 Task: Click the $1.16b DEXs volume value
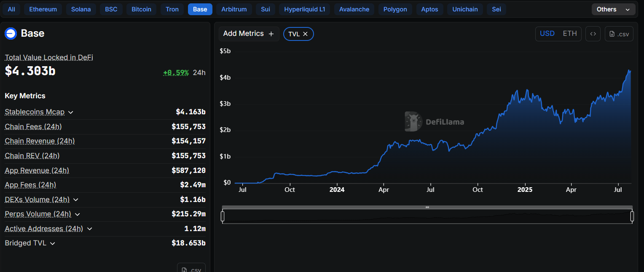[193, 199]
